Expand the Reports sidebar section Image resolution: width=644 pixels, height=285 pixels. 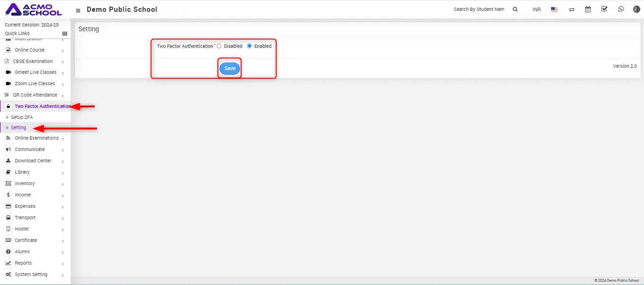[x=23, y=263]
